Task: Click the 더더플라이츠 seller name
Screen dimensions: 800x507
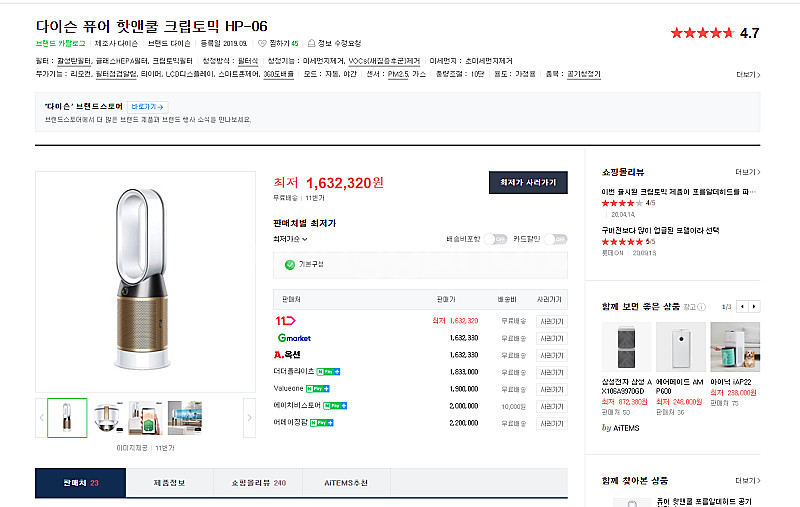Action: pyautogui.click(x=293, y=371)
